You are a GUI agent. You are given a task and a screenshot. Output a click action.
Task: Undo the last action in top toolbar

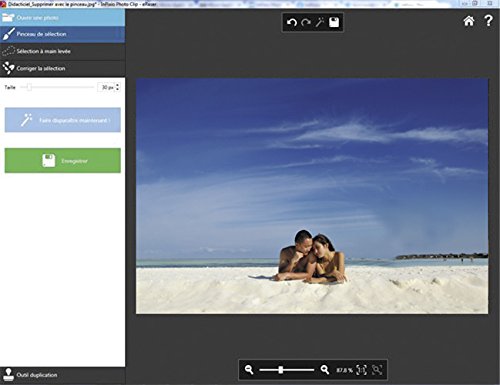(292, 22)
